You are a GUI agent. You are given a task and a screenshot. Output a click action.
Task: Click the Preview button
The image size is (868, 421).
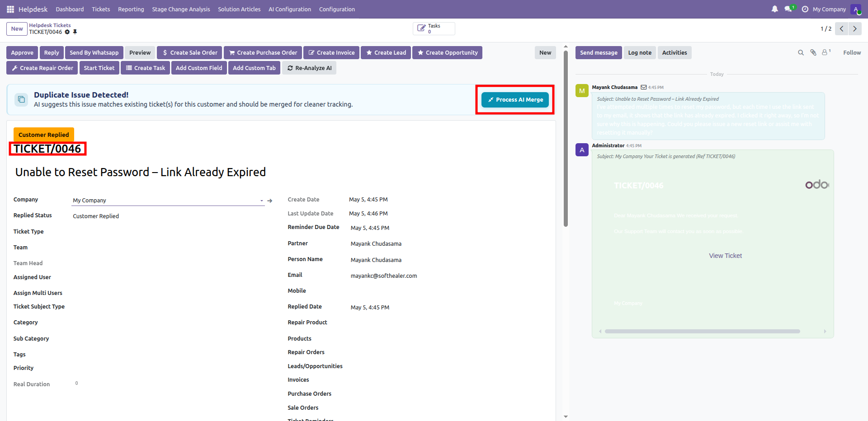(140, 53)
